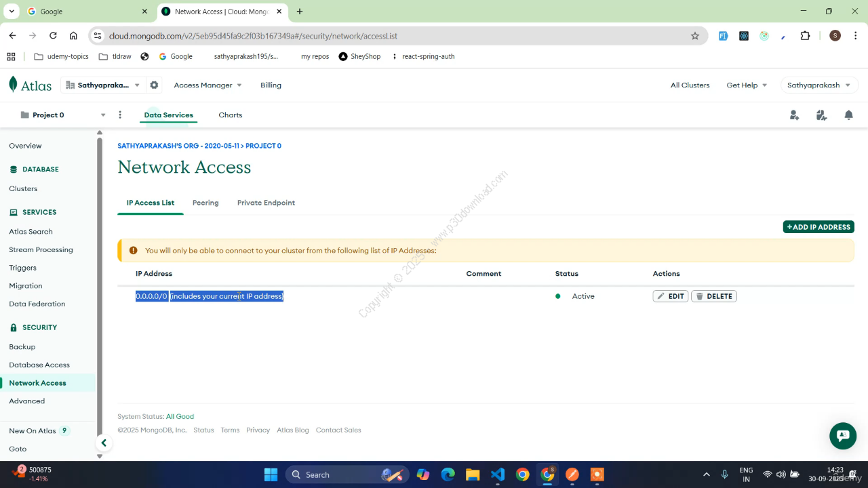Open the Get Help dropdown
The height and width of the screenshot is (488, 868).
pyautogui.click(x=747, y=85)
